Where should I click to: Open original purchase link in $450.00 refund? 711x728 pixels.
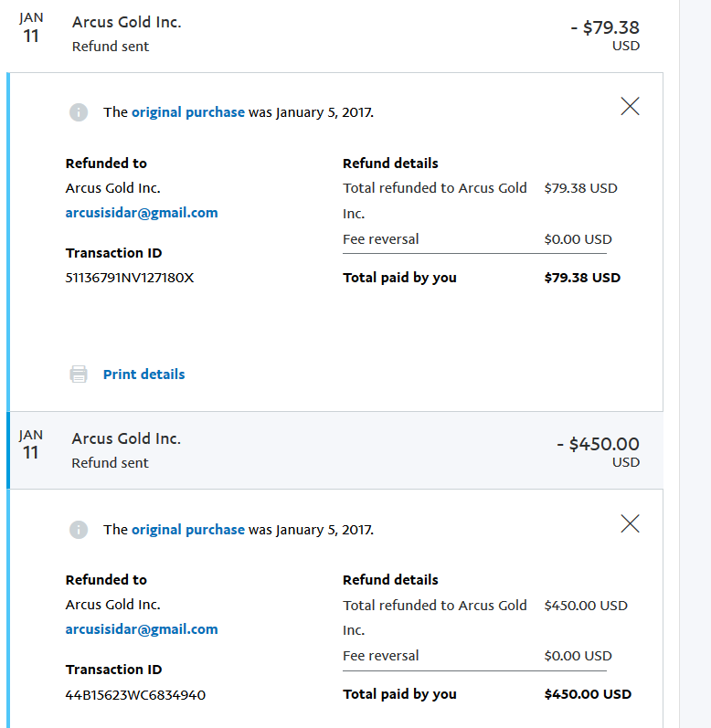(x=187, y=530)
